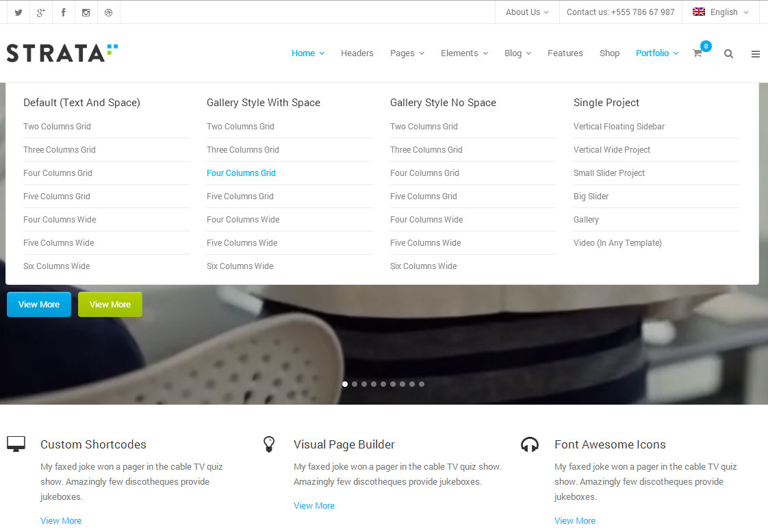768x532 pixels.
Task: Open the Dribbble icon link
Action: pyautogui.click(x=109, y=12)
